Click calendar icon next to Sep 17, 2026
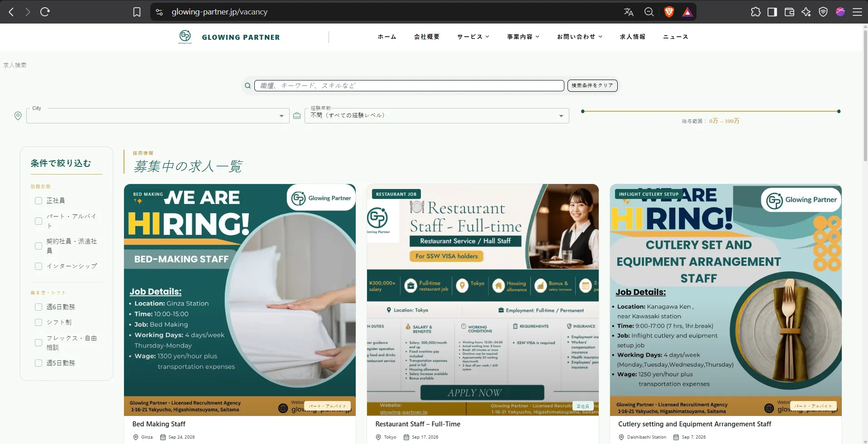This screenshot has height=444, width=868. (406, 437)
